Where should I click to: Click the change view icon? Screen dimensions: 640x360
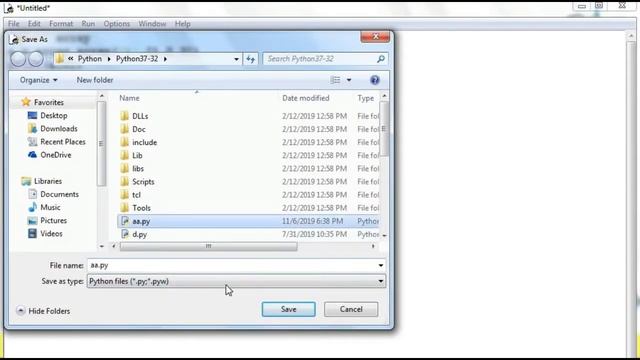point(335,80)
